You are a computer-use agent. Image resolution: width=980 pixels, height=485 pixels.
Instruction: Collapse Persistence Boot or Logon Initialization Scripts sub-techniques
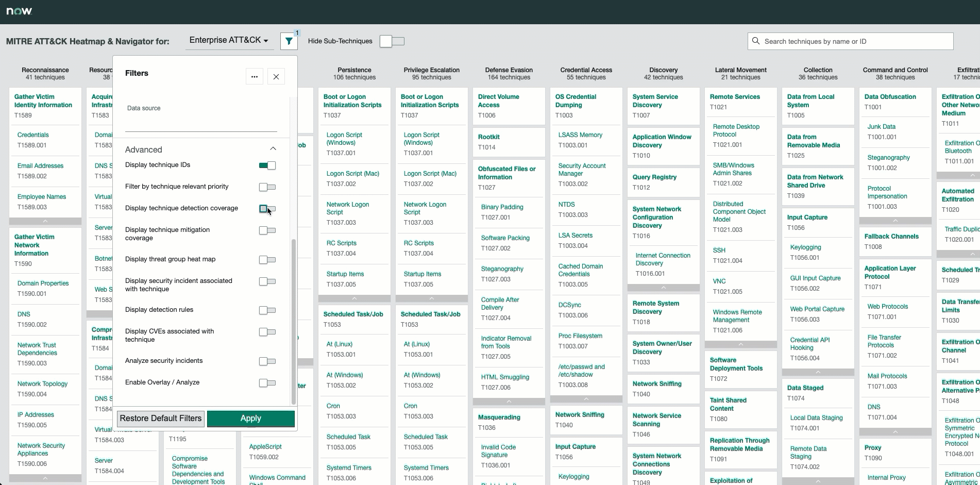point(354,298)
